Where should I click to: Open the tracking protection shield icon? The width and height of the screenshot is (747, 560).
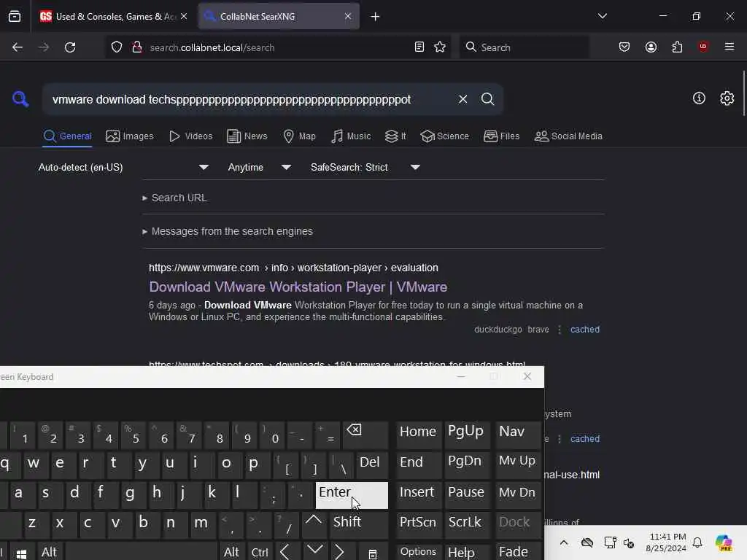click(117, 47)
